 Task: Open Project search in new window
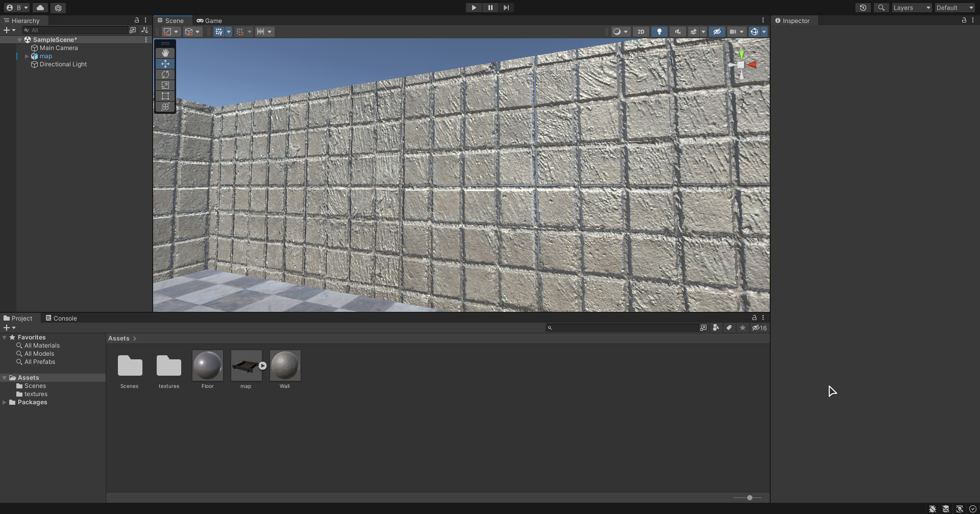click(703, 328)
